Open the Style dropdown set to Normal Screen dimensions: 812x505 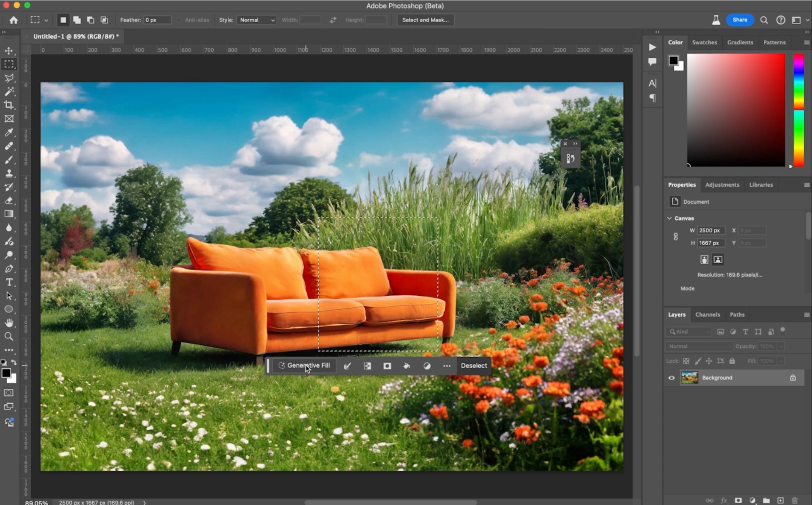(257, 20)
